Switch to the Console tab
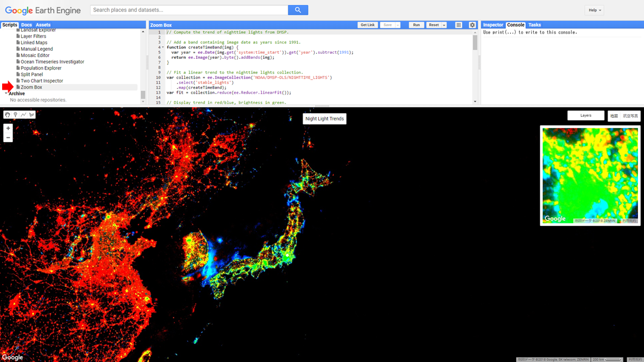The width and height of the screenshot is (644, 362). click(x=516, y=25)
